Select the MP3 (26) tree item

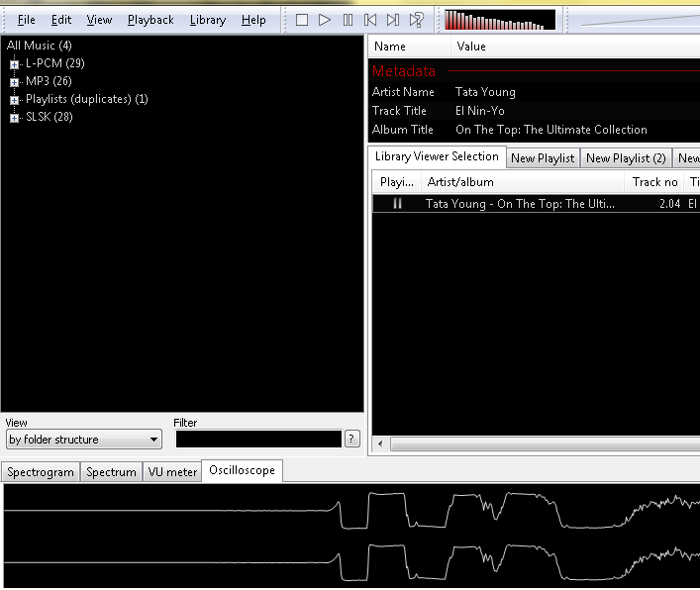pos(49,81)
